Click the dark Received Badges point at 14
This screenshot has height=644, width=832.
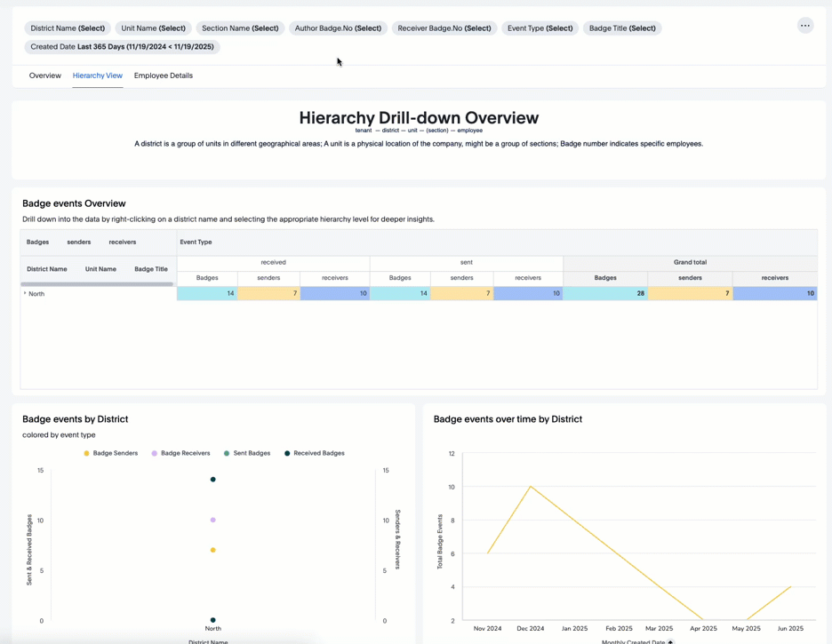213,480
